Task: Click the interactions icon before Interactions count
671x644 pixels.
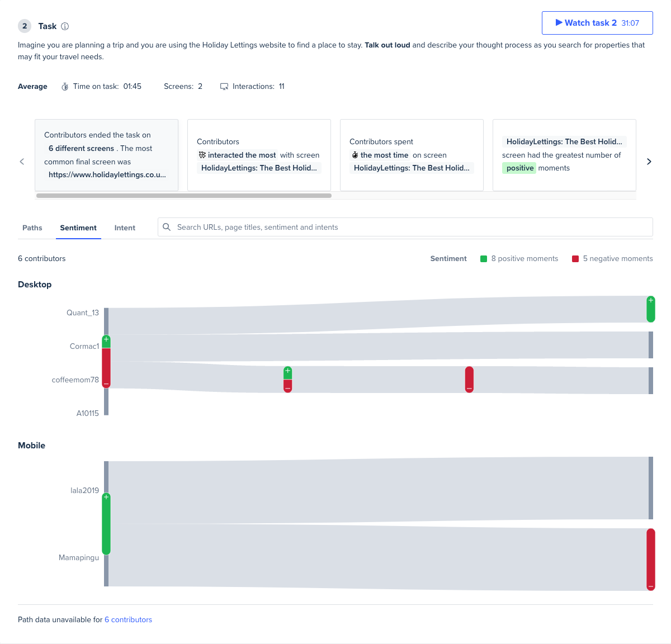Action: pyautogui.click(x=224, y=86)
